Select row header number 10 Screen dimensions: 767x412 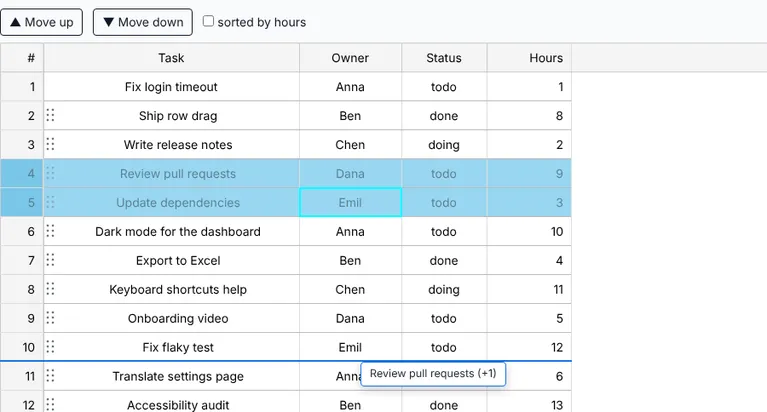[22, 347]
